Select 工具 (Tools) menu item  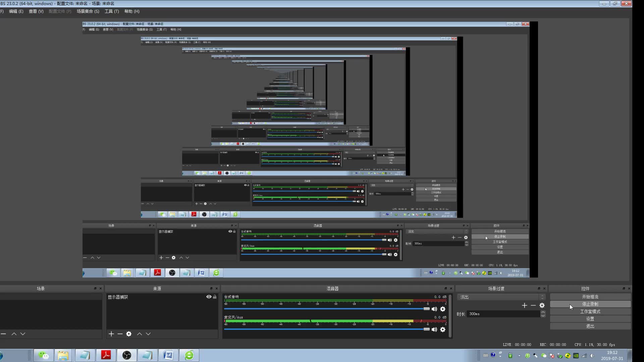111,11
